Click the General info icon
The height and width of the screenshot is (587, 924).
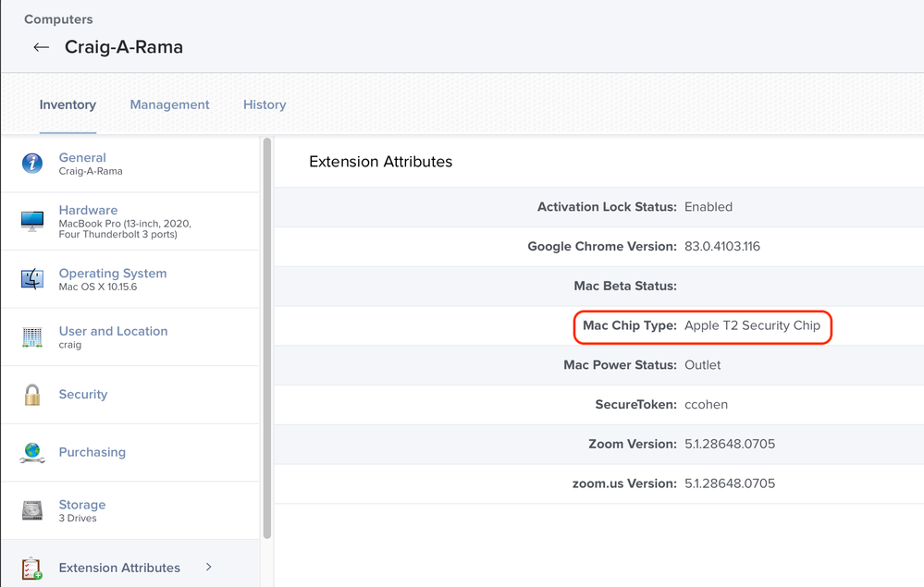click(32, 163)
